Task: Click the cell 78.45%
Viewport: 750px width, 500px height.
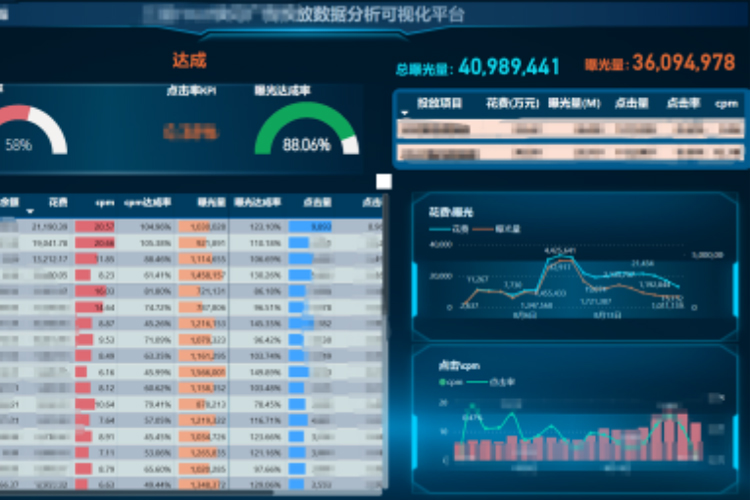Action: pyautogui.click(x=267, y=405)
